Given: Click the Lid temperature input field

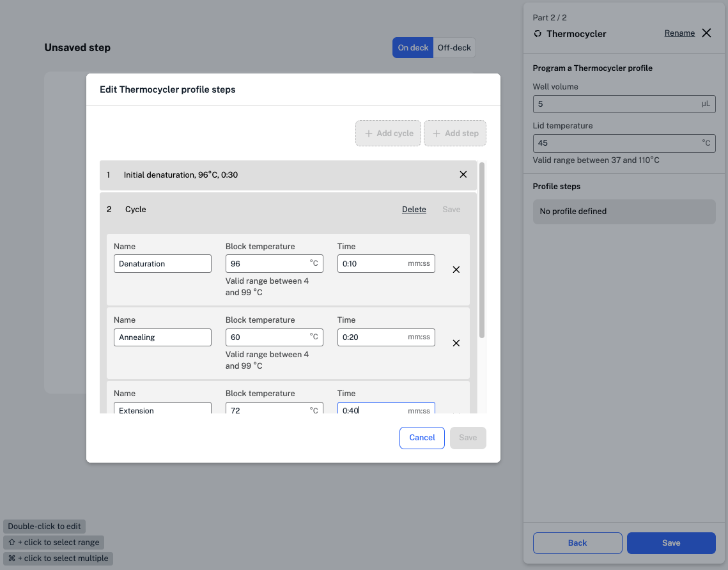Looking at the screenshot, I should point(617,143).
